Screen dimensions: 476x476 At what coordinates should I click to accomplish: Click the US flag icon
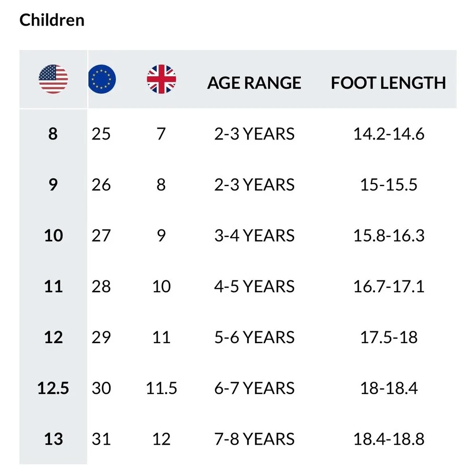[53, 79]
